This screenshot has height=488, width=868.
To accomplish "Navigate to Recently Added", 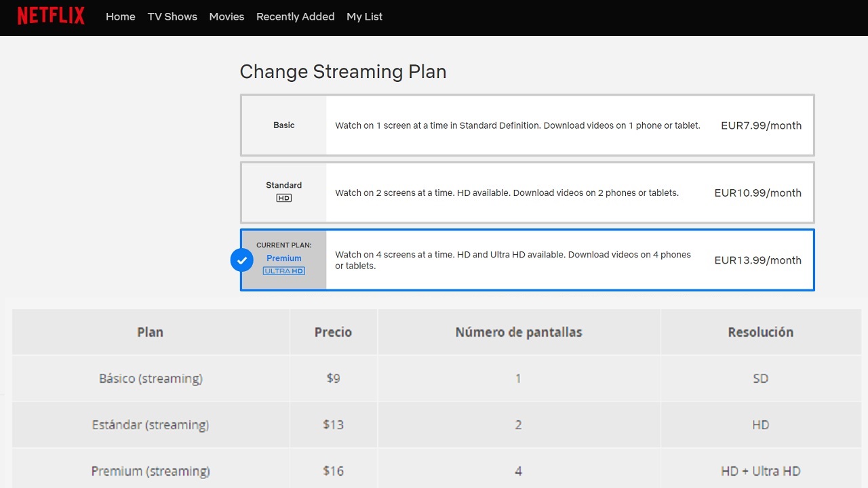I will click(295, 17).
